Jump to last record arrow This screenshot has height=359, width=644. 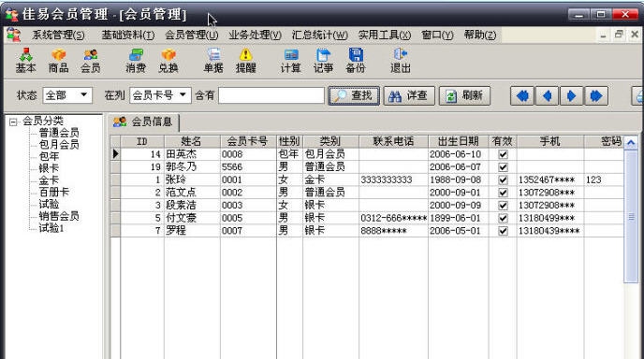click(596, 96)
